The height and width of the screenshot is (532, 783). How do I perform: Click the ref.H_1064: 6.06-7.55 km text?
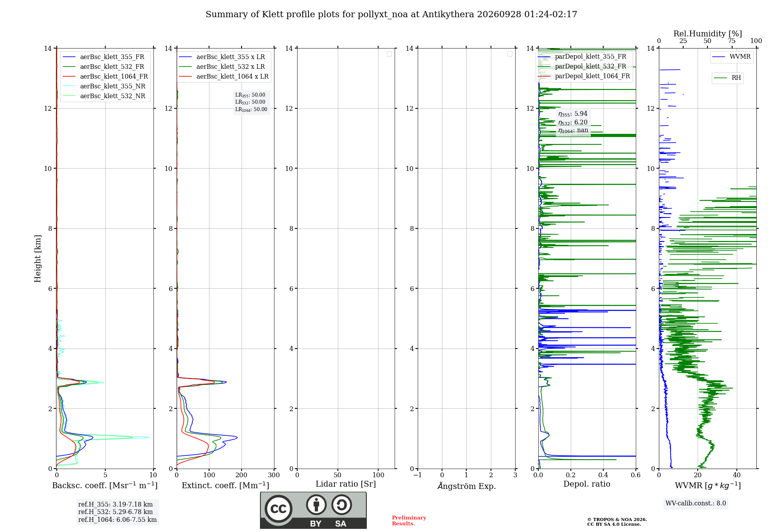tap(117, 520)
